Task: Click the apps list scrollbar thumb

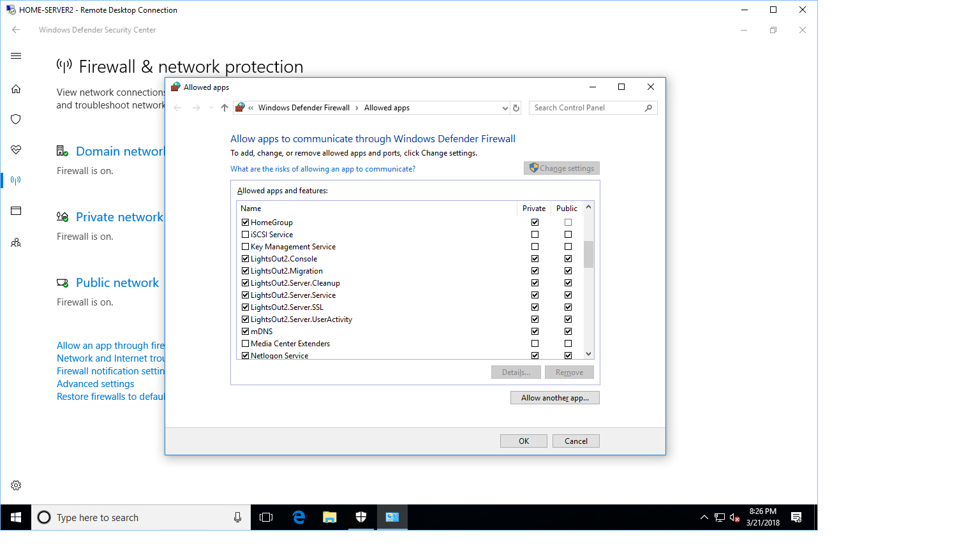Action: tap(588, 254)
